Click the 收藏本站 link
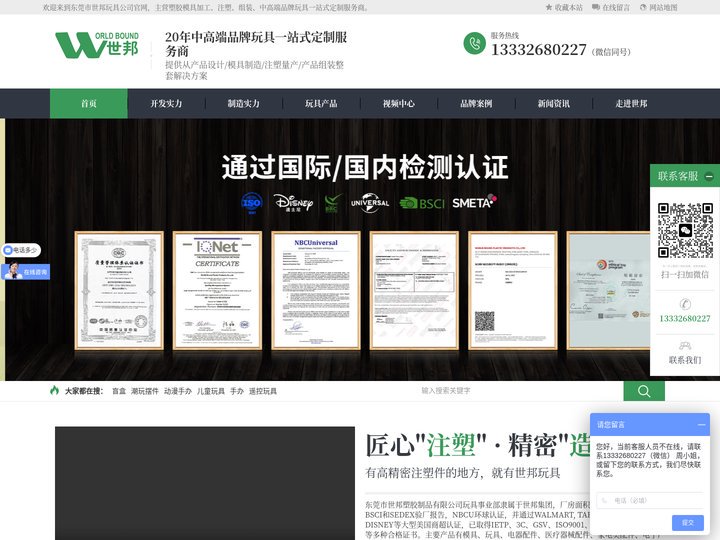 point(568,7)
